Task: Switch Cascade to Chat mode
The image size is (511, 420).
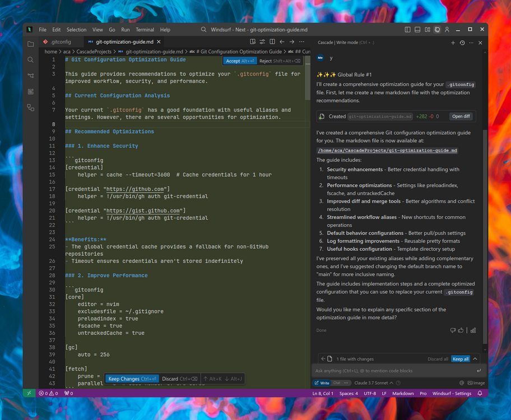Action: 337,383
